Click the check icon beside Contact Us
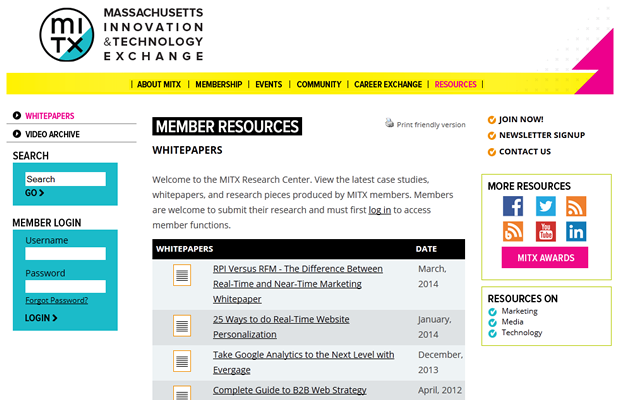The height and width of the screenshot is (400, 620). [x=491, y=152]
